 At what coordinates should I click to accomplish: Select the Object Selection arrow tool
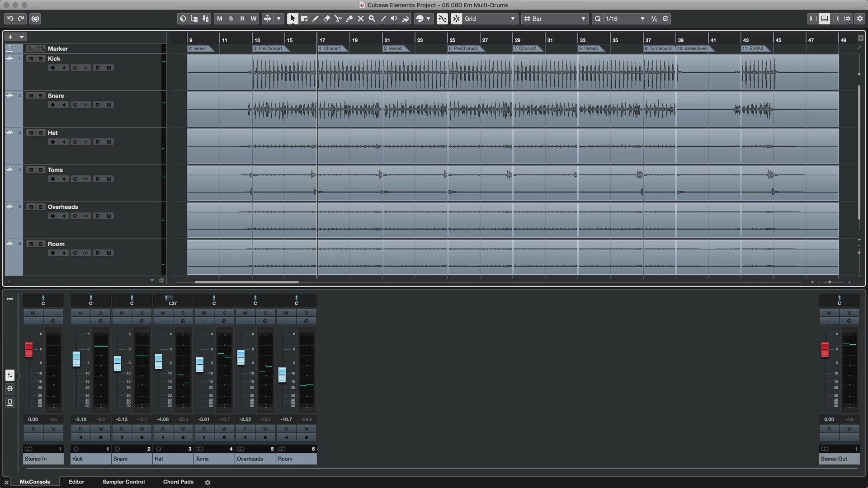click(292, 19)
